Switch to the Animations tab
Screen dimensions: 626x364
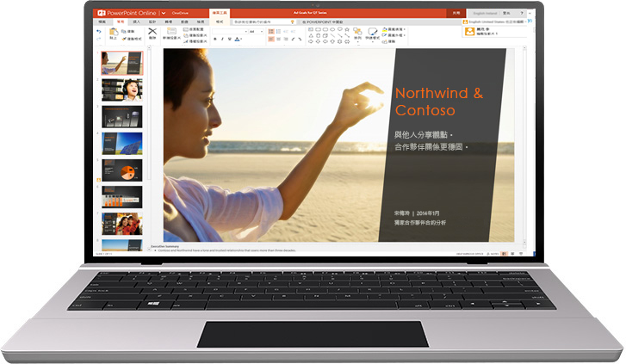pos(184,22)
